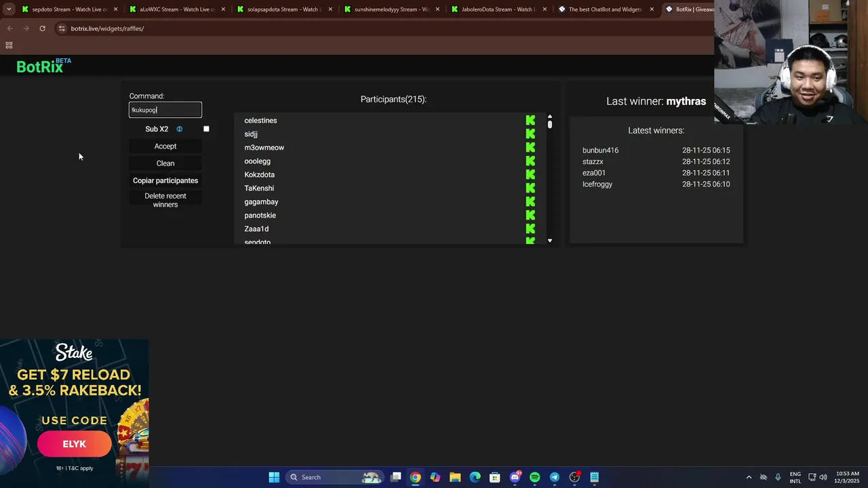The width and height of the screenshot is (868, 488).
Task: Reload the page with the refresh icon
Action: pos(42,28)
